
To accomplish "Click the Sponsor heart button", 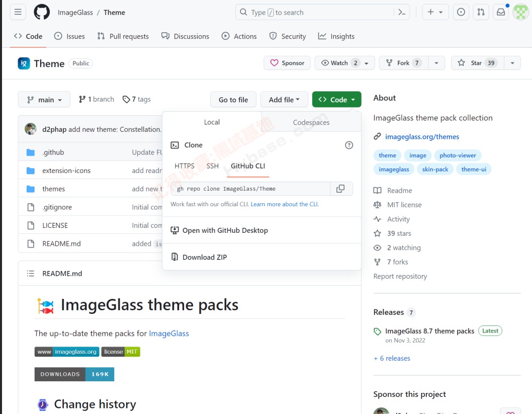I will [287, 63].
